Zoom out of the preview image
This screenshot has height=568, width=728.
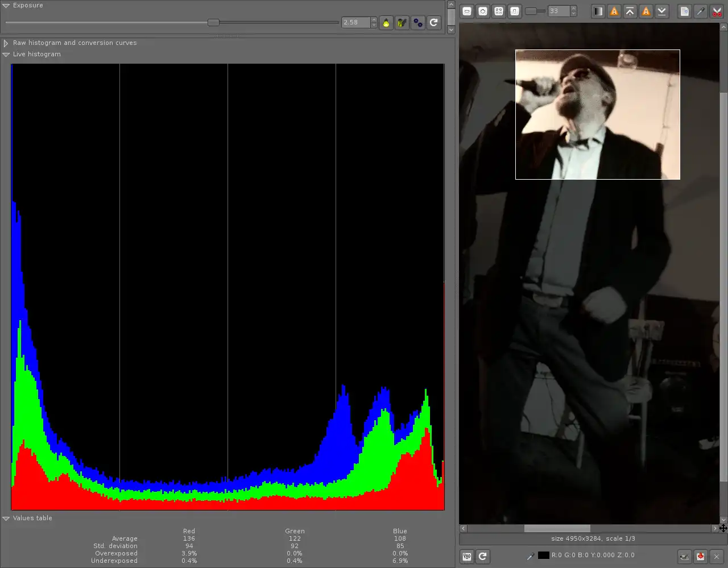click(467, 11)
